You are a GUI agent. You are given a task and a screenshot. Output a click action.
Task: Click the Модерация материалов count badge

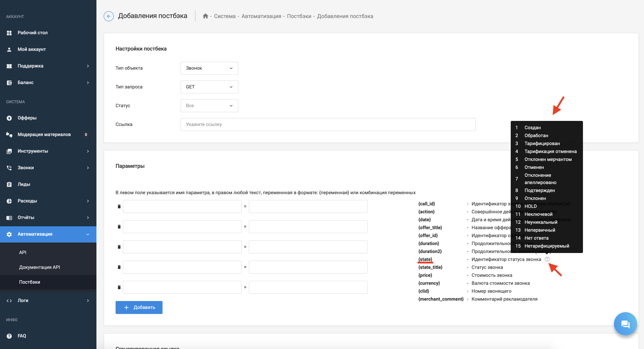click(86, 135)
